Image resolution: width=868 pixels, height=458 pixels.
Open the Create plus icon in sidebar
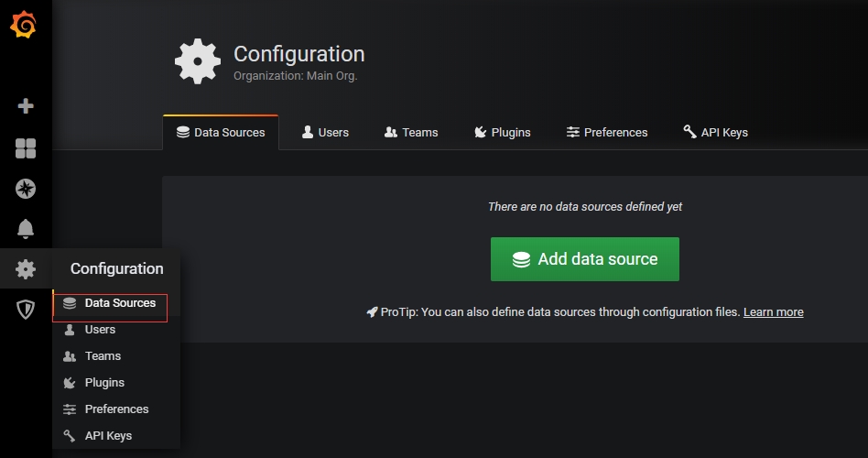click(26, 106)
